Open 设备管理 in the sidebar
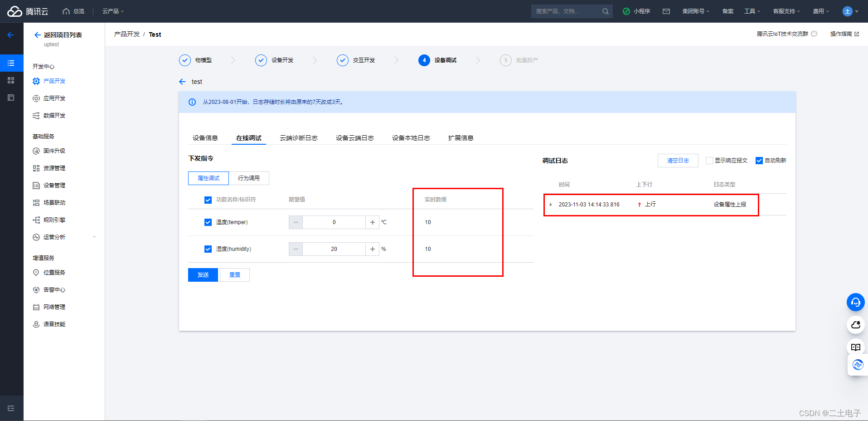The height and width of the screenshot is (421, 868). coord(54,186)
